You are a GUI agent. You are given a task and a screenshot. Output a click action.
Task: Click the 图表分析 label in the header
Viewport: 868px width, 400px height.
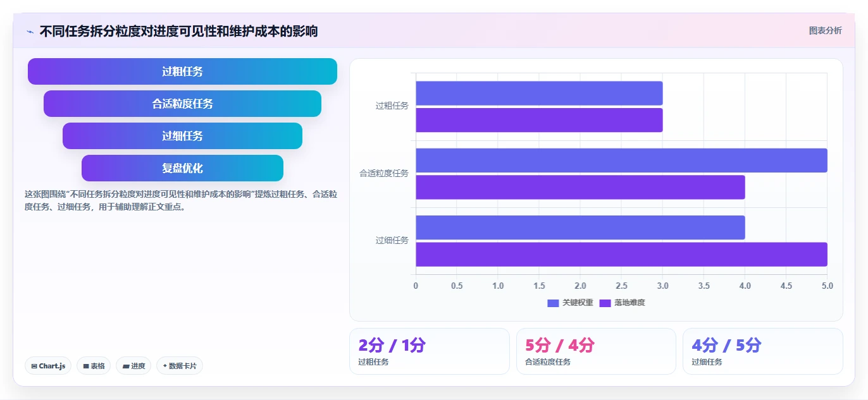click(826, 30)
